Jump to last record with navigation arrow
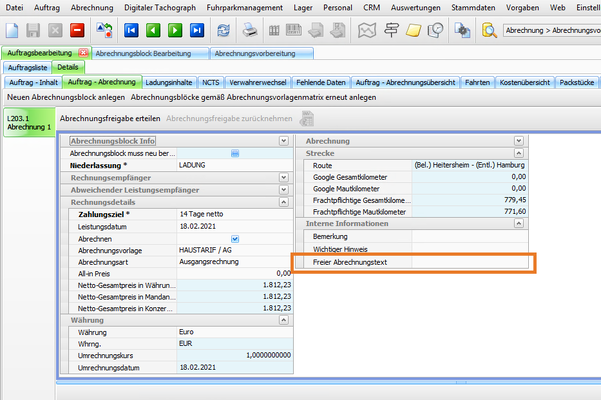The width and height of the screenshot is (601, 400). point(196,31)
